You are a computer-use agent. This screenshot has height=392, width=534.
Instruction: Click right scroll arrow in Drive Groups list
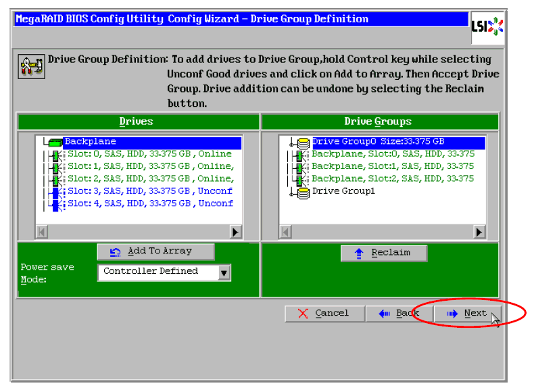point(479,232)
